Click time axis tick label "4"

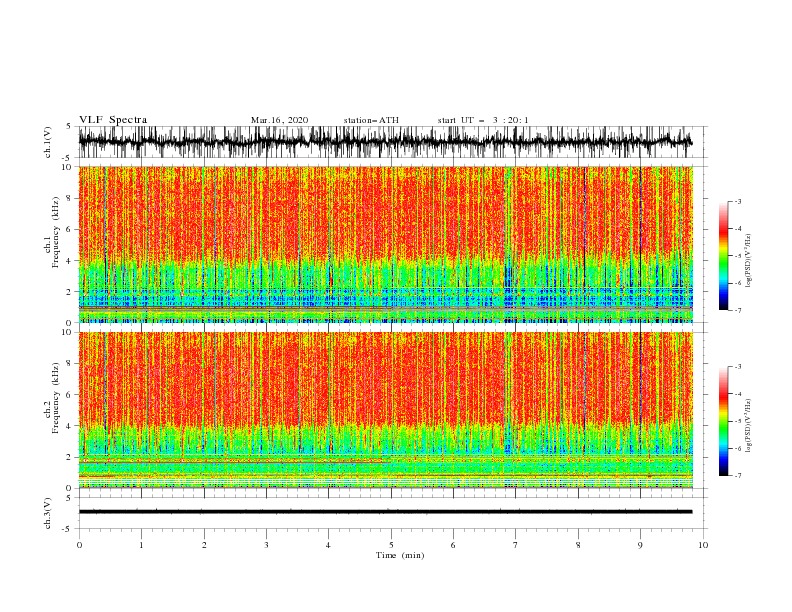coord(328,545)
